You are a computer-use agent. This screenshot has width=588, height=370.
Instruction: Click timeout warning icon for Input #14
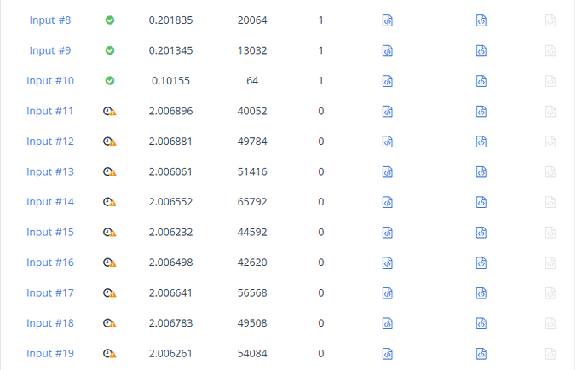click(109, 202)
